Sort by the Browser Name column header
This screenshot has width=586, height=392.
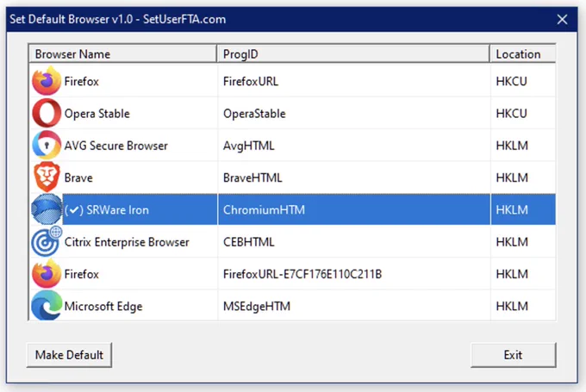coord(122,54)
